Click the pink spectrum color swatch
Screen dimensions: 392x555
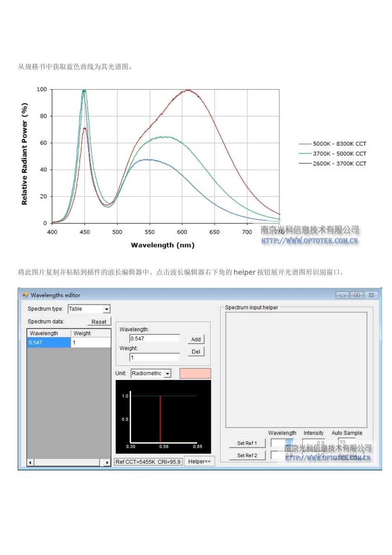coord(195,373)
